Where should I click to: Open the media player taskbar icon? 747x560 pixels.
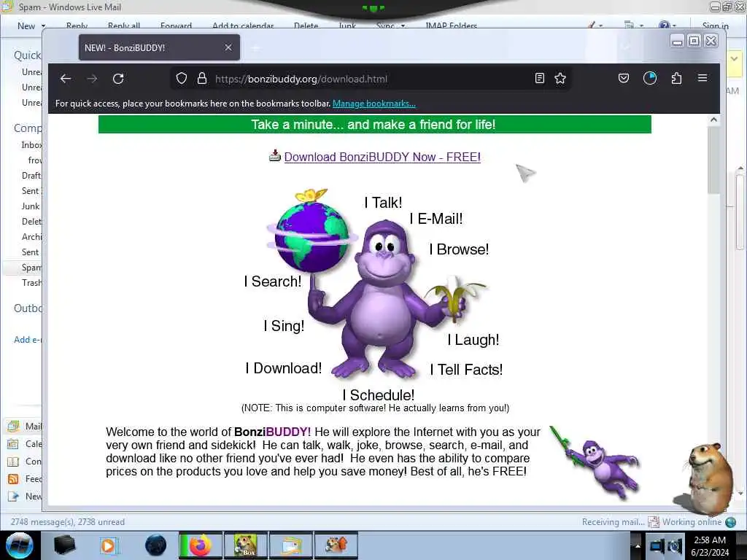tap(109, 545)
